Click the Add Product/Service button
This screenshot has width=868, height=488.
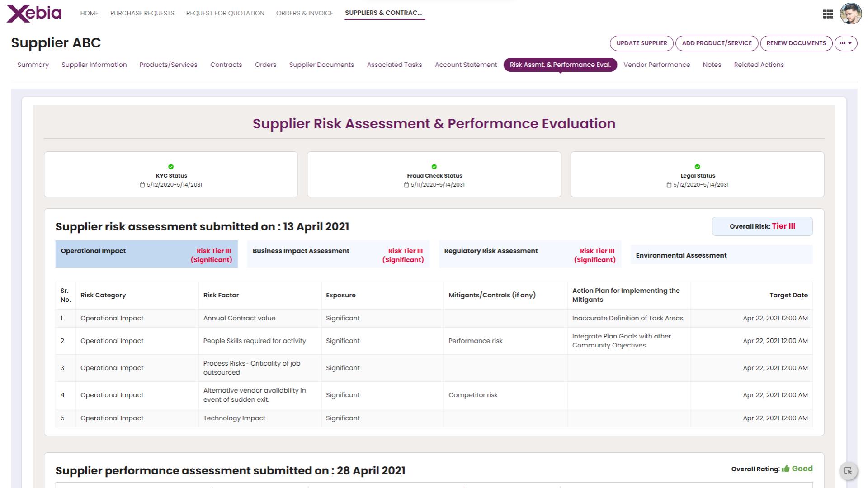point(717,43)
